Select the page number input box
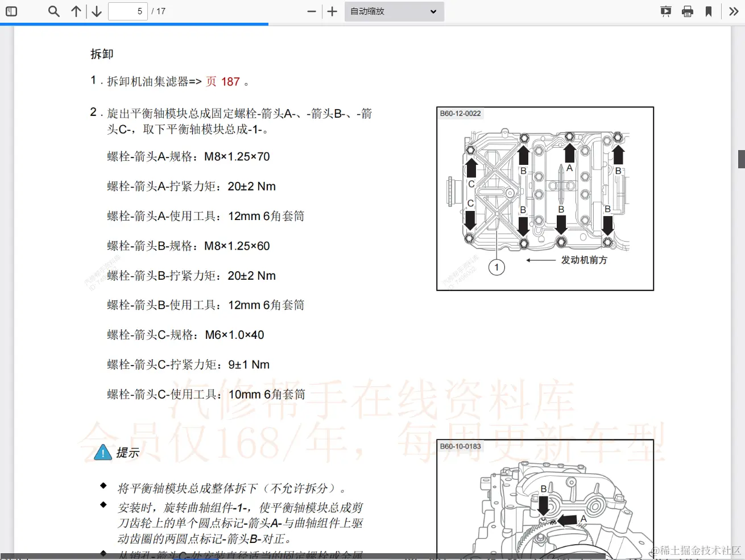745x560 pixels. pos(127,11)
